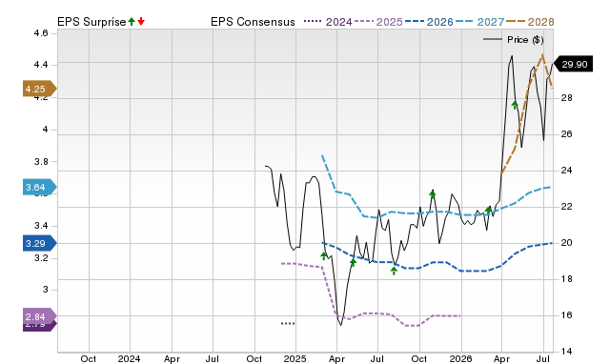The height and width of the screenshot is (364, 610).
Task: Click the brown 4.25 EPS value tag
Action: pos(40,89)
